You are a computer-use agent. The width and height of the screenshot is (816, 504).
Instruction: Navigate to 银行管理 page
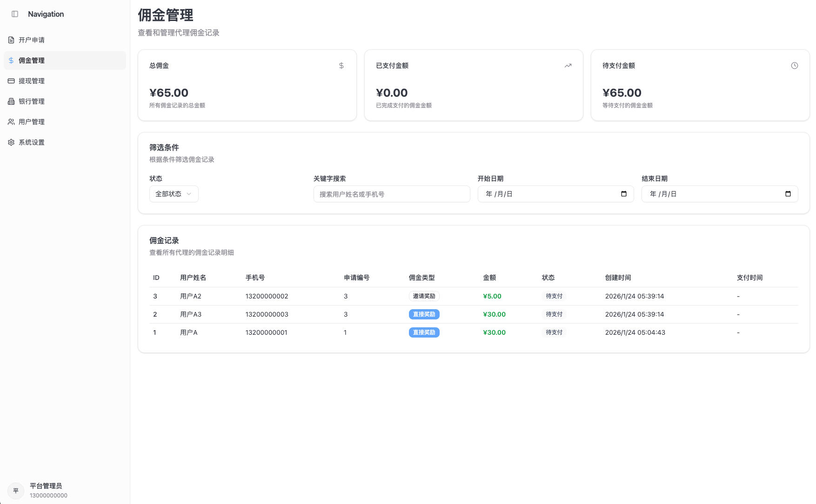(x=32, y=101)
